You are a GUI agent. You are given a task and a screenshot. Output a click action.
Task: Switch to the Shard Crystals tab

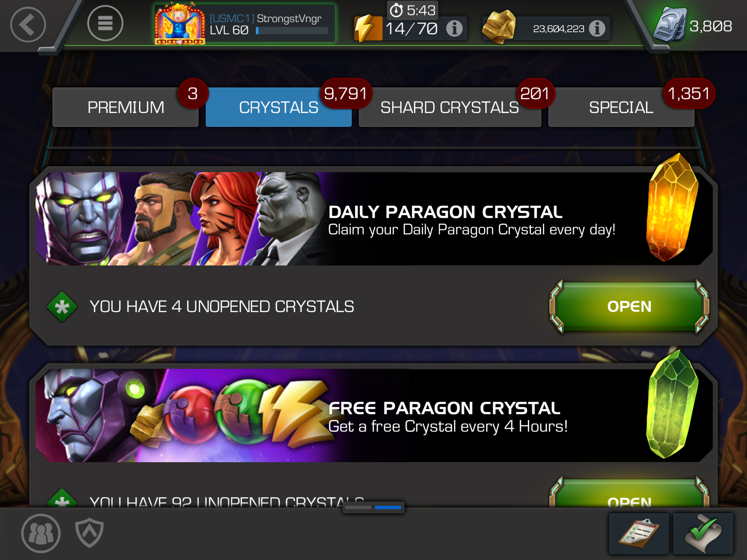[450, 107]
